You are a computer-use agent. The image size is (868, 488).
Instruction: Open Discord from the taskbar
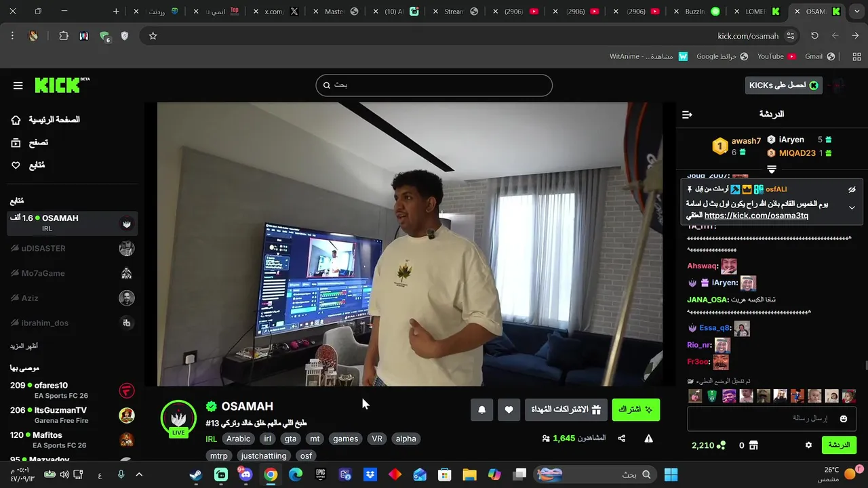pyautogui.click(x=245, y=474)
